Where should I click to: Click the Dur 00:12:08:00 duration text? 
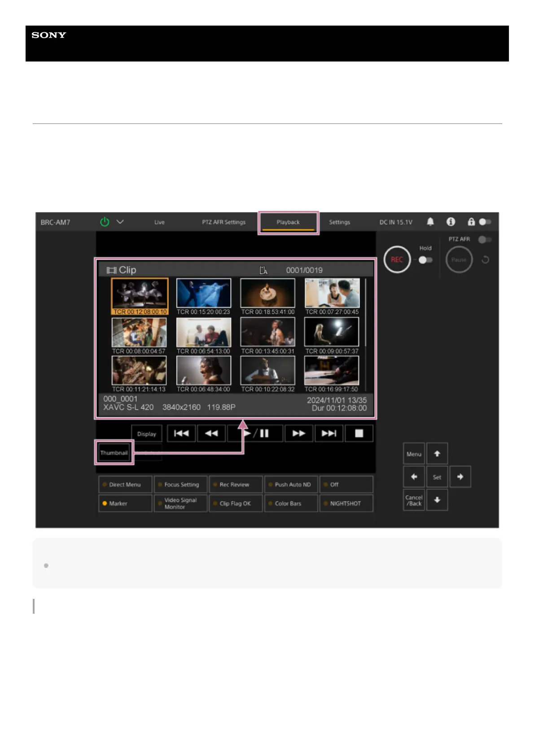tap(339, 408)
